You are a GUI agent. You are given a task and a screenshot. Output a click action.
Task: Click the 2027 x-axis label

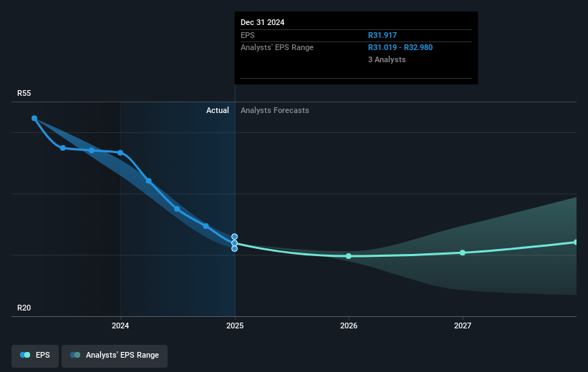[x=463, y=326]
